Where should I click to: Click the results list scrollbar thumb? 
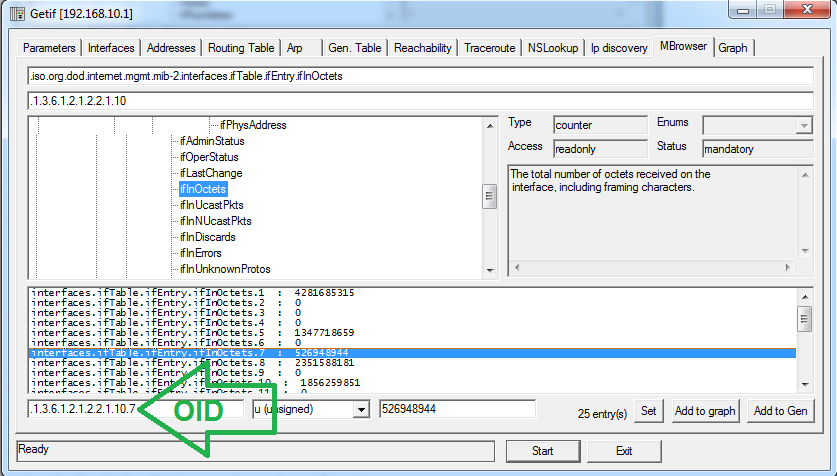(805, 319)
